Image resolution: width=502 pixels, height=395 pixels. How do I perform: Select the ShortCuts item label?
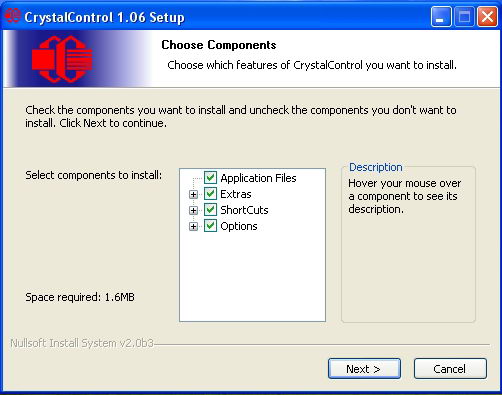[244, 210]
